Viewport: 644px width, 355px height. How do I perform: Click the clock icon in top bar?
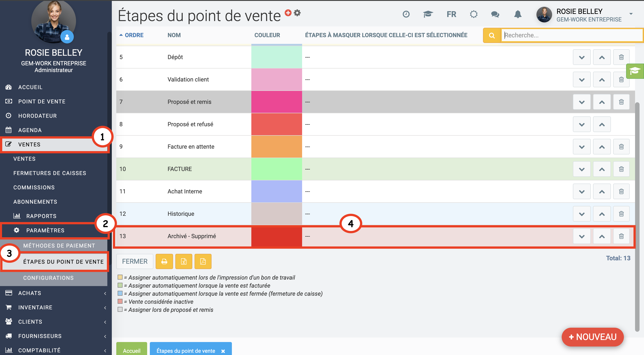tap(406, 14)
